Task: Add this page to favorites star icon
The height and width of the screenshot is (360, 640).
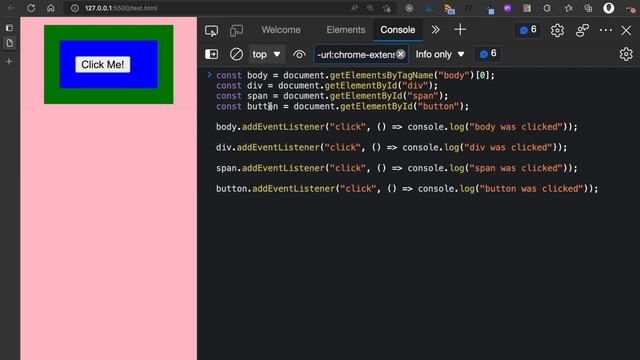Action: click(x=387, y=8)
